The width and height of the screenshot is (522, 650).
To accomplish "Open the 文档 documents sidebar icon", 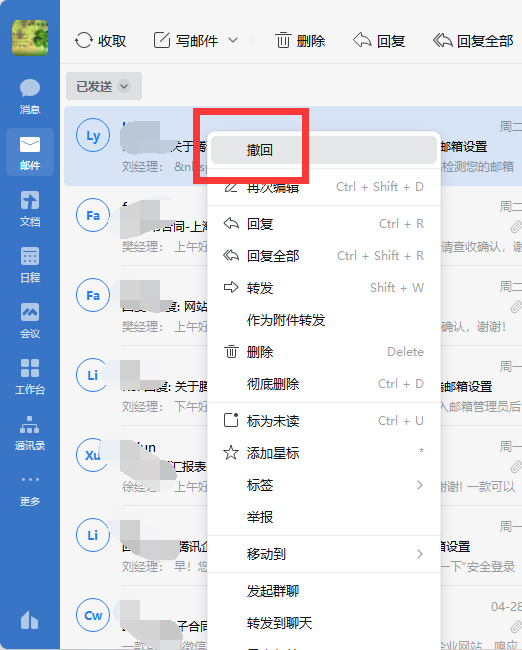I will (x=30, y=209).
